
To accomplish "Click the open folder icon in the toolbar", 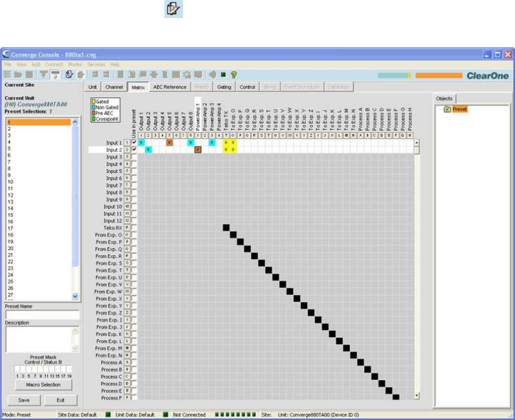I will coord(18,75).
